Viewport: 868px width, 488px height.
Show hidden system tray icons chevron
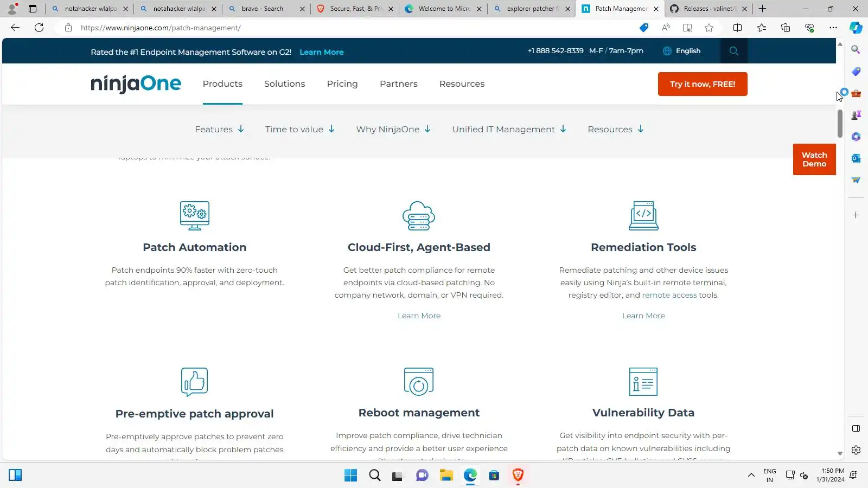click(x=751, y=476)
